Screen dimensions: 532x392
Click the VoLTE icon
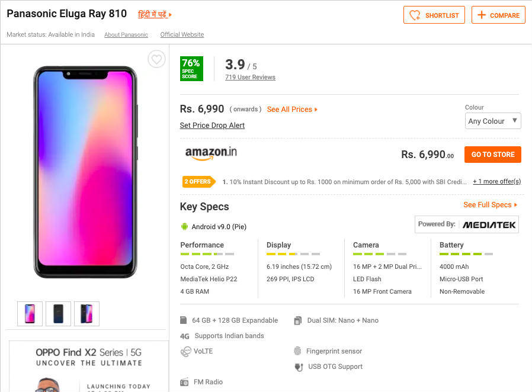click(x=185, y=351)
